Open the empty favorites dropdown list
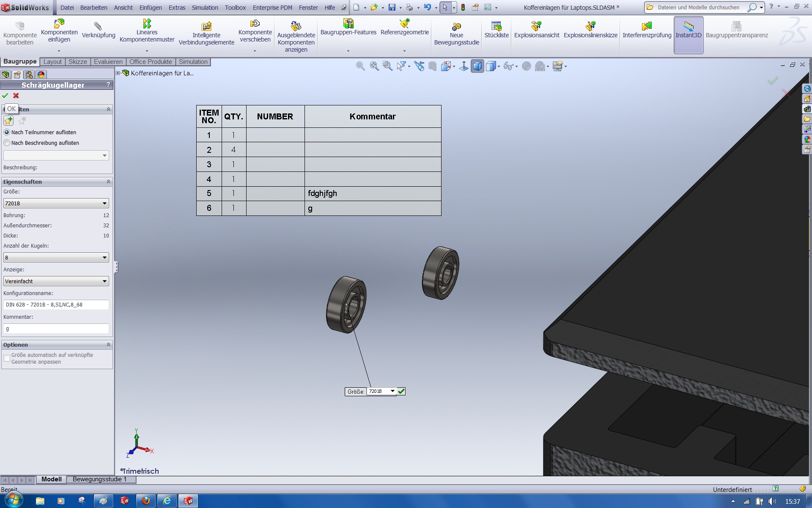This screenshot has height=508, width=812. point(56,156)
